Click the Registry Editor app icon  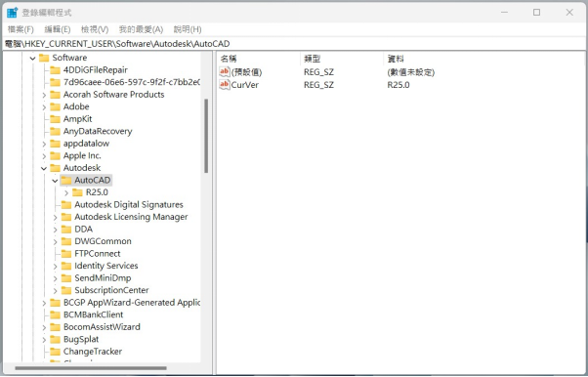12,13
